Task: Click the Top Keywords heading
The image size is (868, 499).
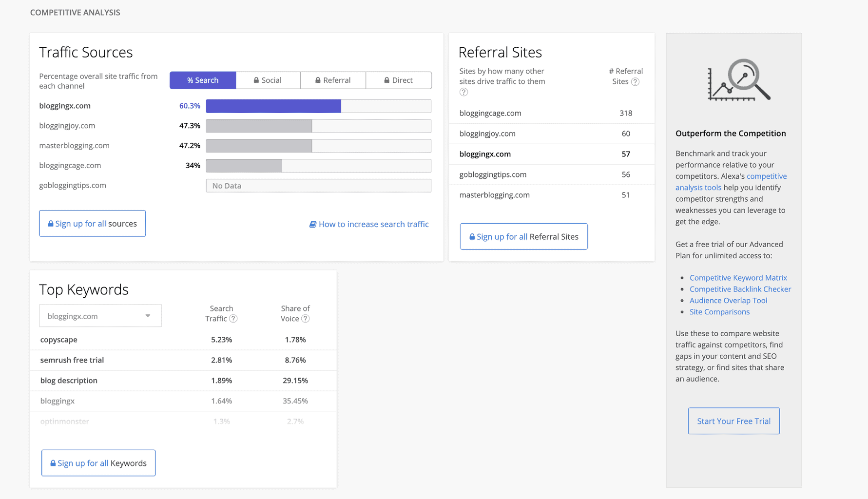Action: (84, 289)
